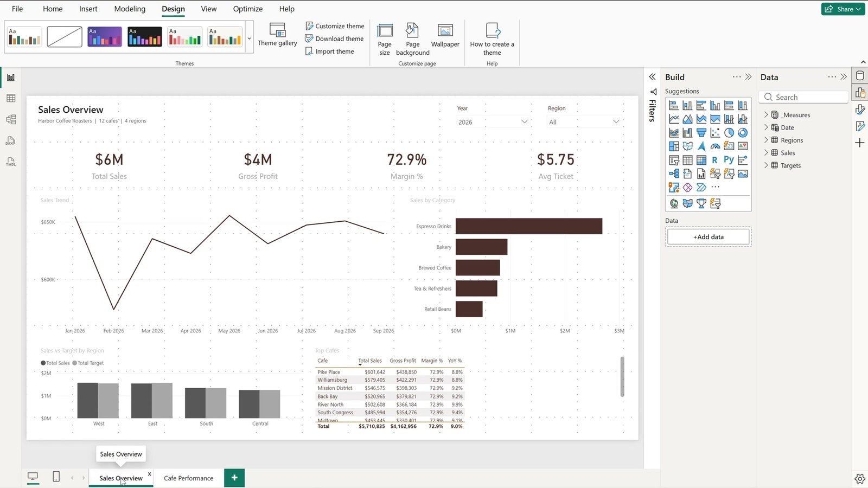Image resolution: width=868 pixels, height=488 pixels.
Task: Open the Cafe Performance page tab
Action: tap(188, 478)
